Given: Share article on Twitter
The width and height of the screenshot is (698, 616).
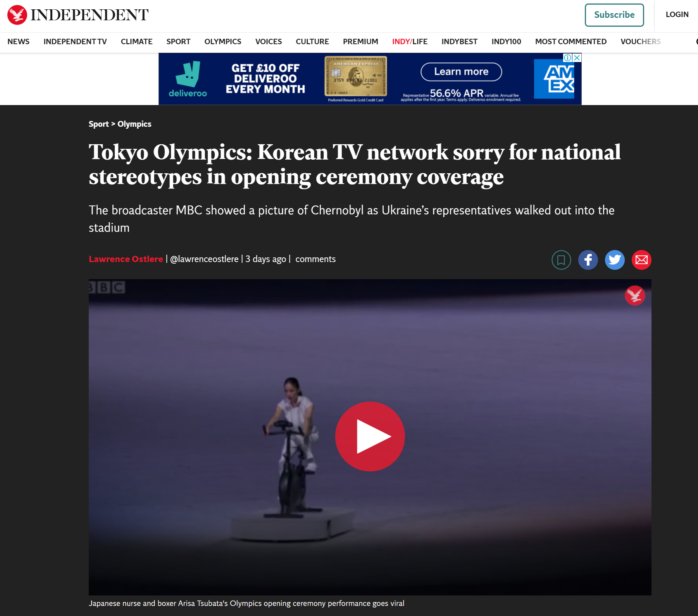Looking at the screenshot, I should click(x=615, y=260).
